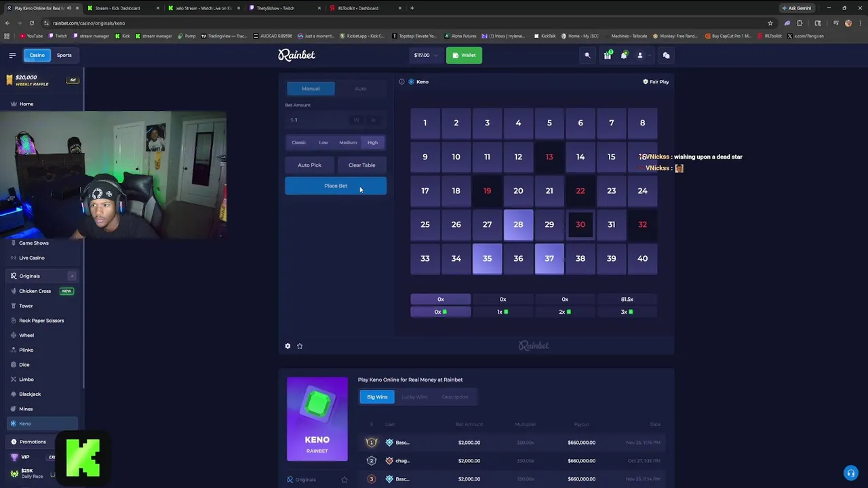
Task: Halve bet with 1/2 button
Action: coord(357,120)
